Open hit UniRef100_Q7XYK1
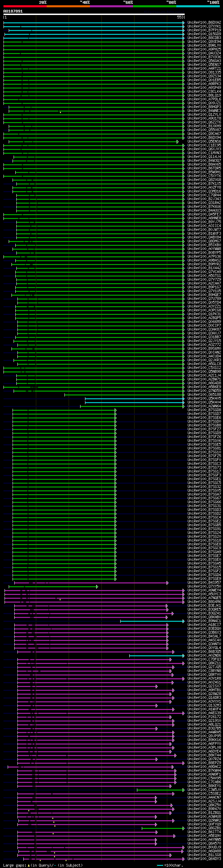Screen dimensions: 223x868 pos(204,26)
